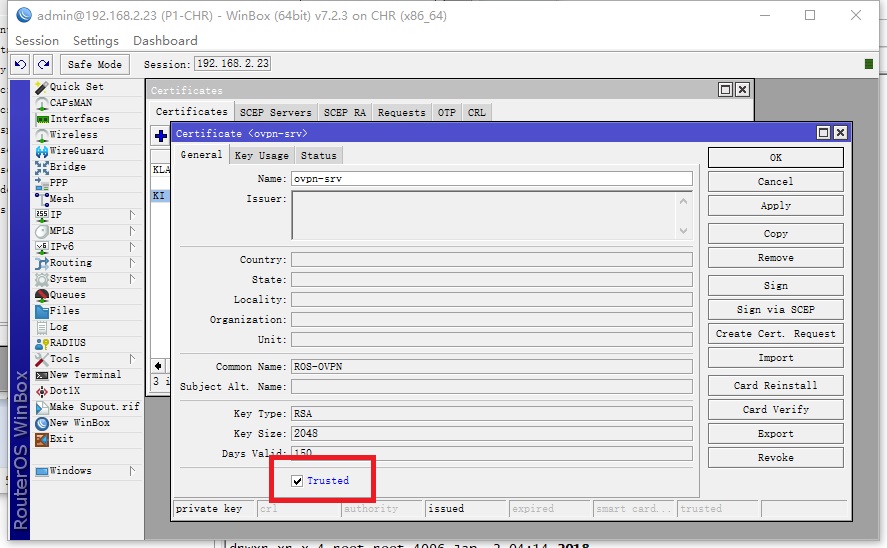Open WireGuard from the sidebar
The height and width of the screenshot is (548, 887).
pos(76,151)
